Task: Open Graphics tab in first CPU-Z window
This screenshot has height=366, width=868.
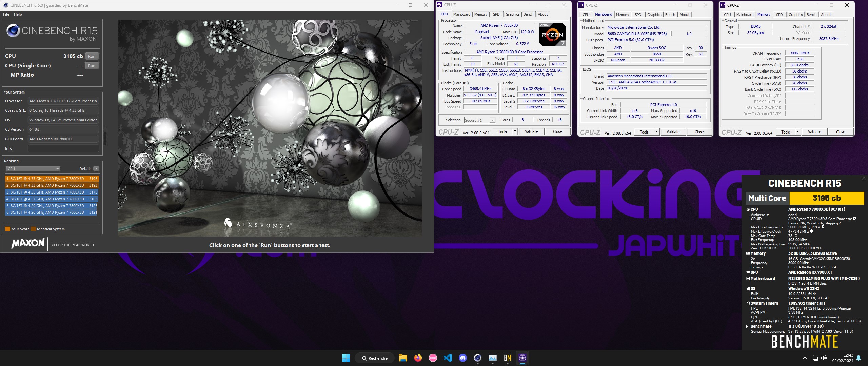Action: point(512,14)
